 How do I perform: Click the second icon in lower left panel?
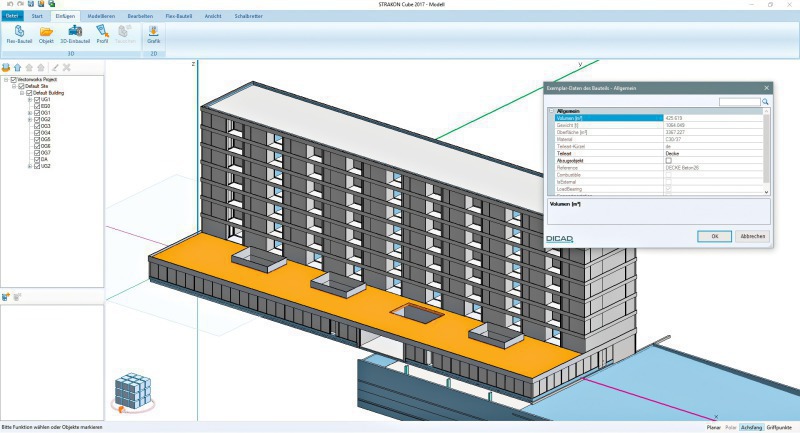coord(17,297)
